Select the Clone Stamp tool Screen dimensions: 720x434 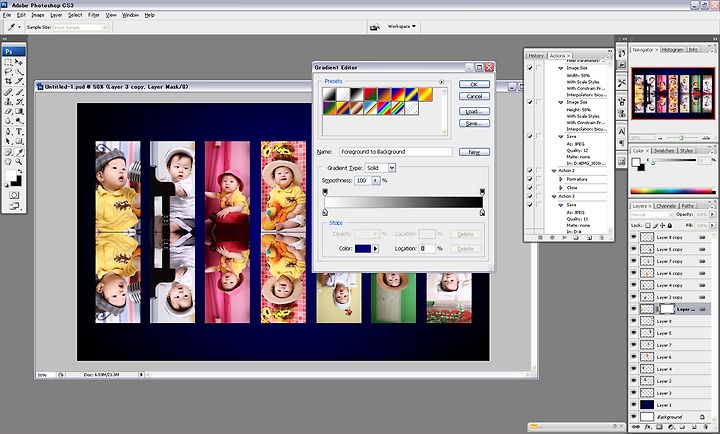(8, 102)
